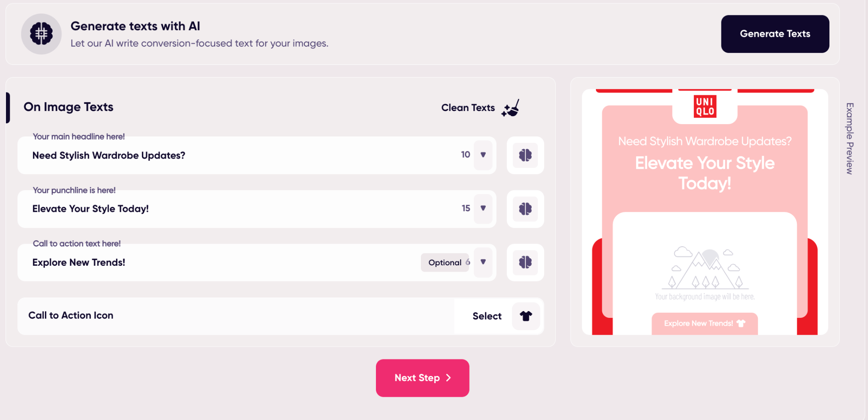Open the punchline font size dropdown arrow
The height and width of the screenshot is (420, 868).
click(483, 208)
